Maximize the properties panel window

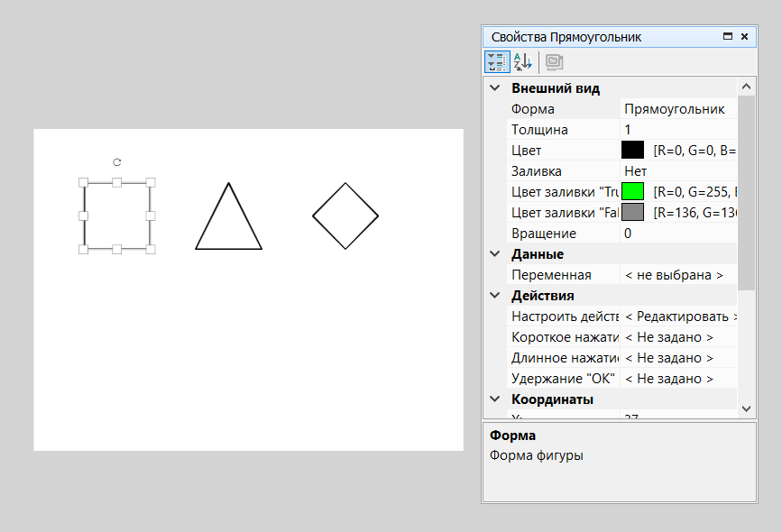[727, 37]
